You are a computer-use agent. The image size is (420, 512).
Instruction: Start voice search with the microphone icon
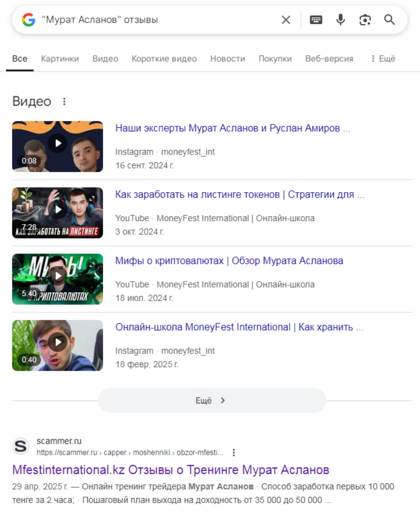(340, 20)
